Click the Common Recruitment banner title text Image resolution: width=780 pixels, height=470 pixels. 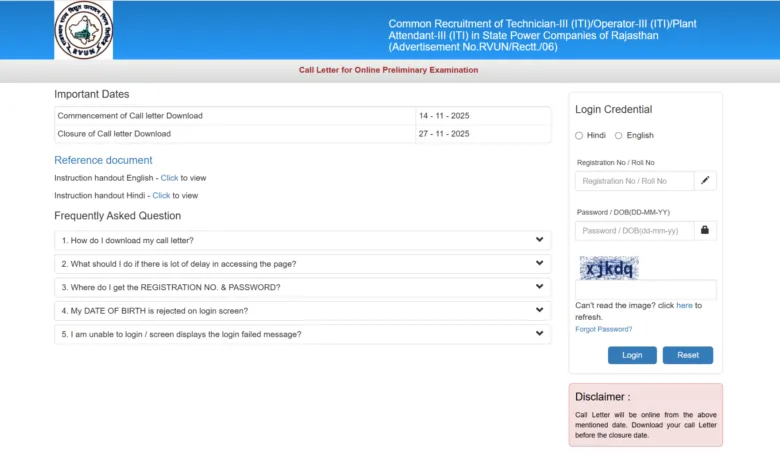[542, 35]
